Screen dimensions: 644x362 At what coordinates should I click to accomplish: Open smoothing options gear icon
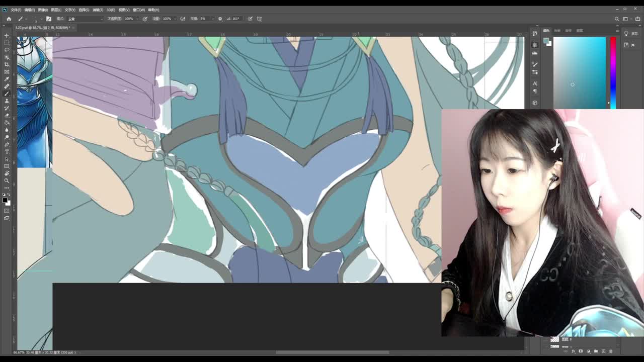pos(220,19)
